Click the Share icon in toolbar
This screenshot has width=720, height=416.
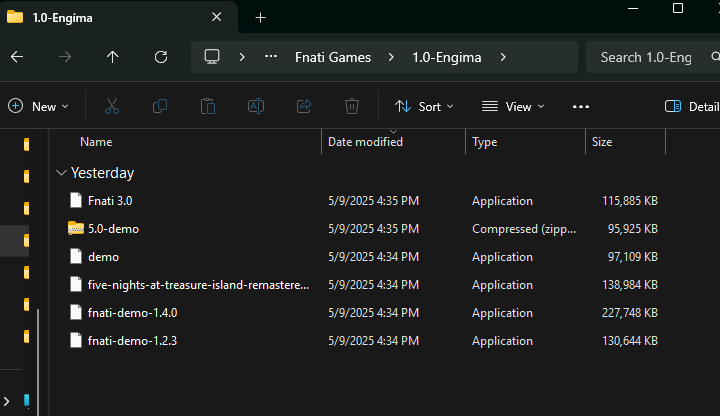[304, 107]
